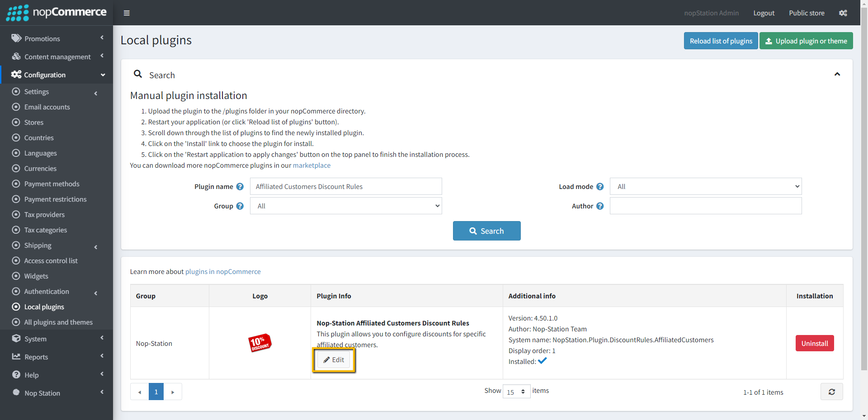Edit the Affiliated Customers Discount Rules plugin
Image resolution: width=868 pixels, height=420 pixels.
point(334,360)
